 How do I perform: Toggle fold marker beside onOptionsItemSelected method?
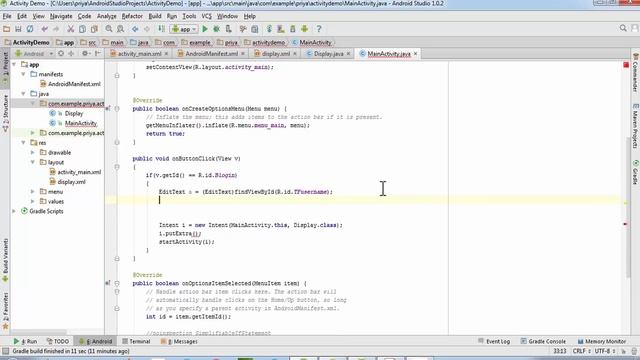pyautogui.click(x=117, y=283)
